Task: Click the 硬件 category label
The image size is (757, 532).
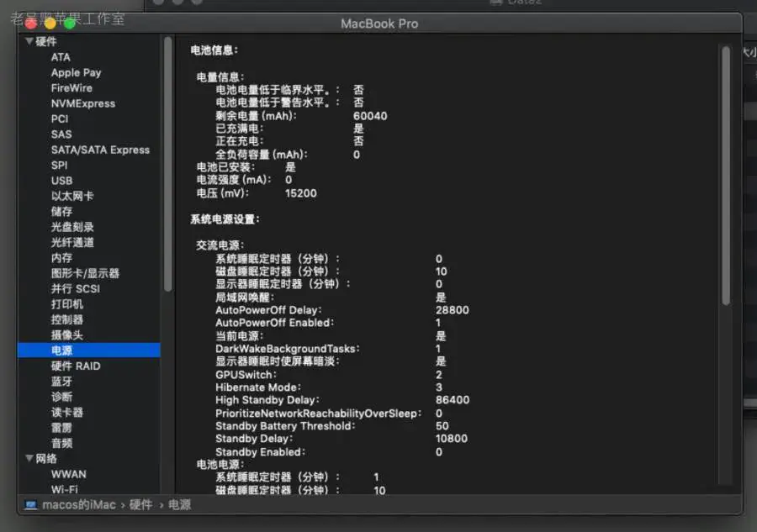Action: point(46,42)
